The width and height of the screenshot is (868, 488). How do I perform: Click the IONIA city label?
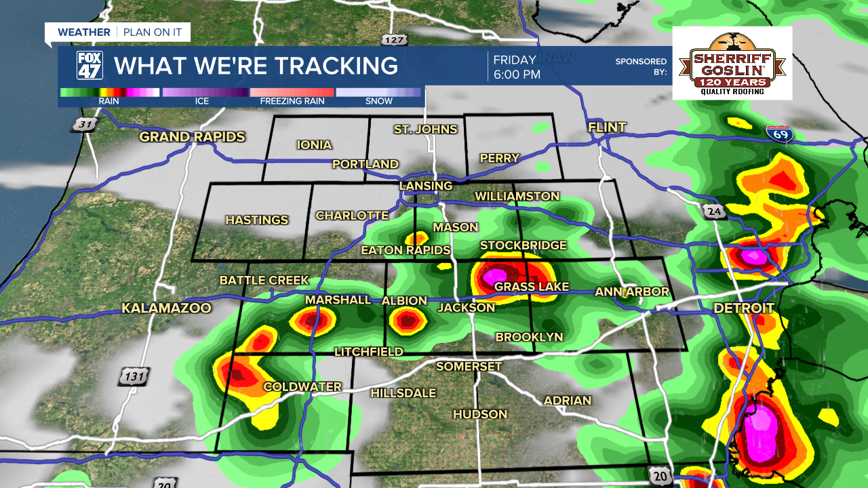coord(315,144)
